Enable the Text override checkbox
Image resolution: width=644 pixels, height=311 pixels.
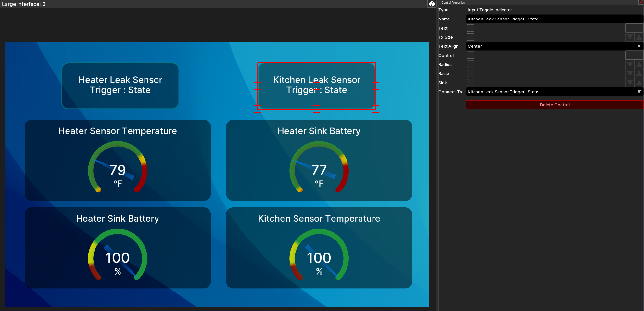[x=471, y=28]
